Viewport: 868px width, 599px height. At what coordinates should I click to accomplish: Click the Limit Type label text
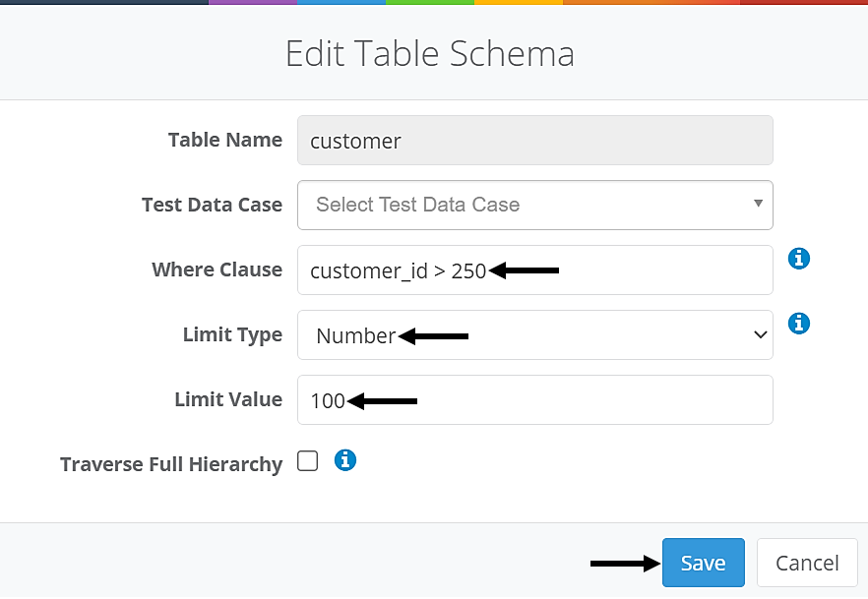[232, 334]
